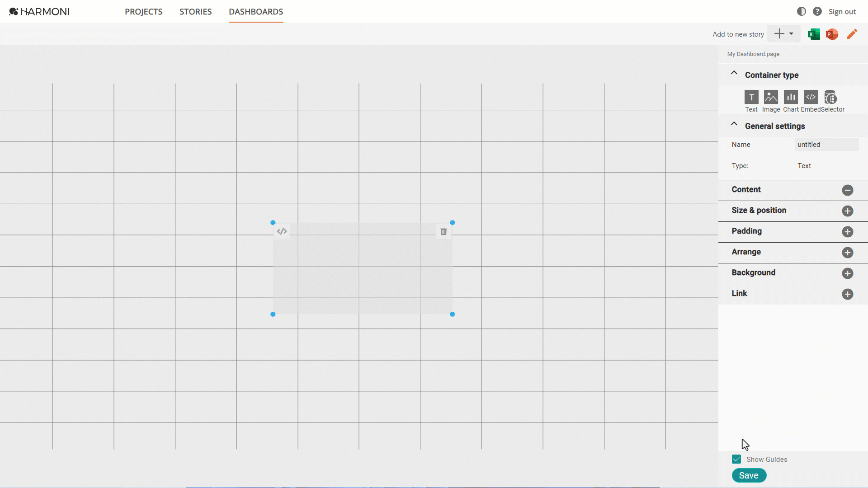Click the top-left resize handle of the container
Image resolution: width=868 pixels, height=488 pixels.
click(x=273, y=222)
